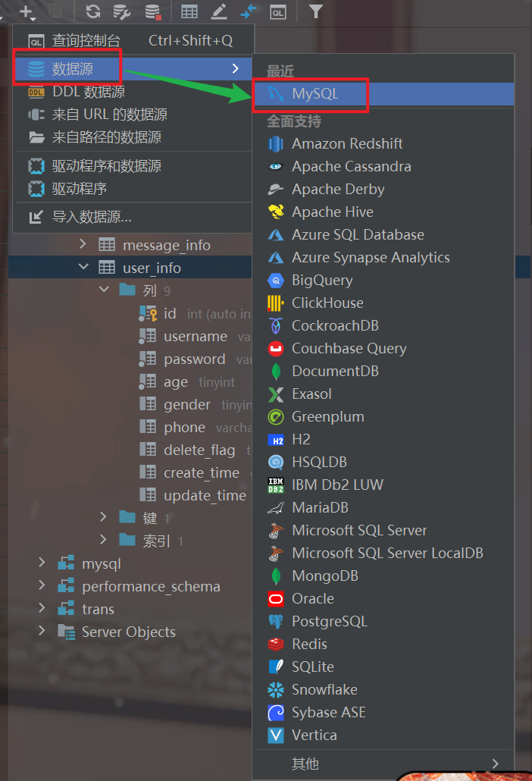This screenshot has width=532, height=781.
Task: Choose Vertica data source
Action: tap(383, 736)
